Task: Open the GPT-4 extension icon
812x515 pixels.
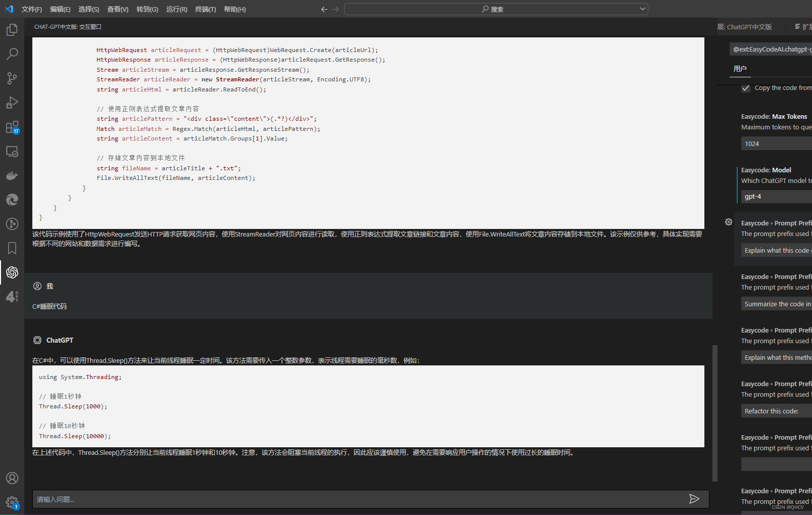Action: click(x=12, y=297)
